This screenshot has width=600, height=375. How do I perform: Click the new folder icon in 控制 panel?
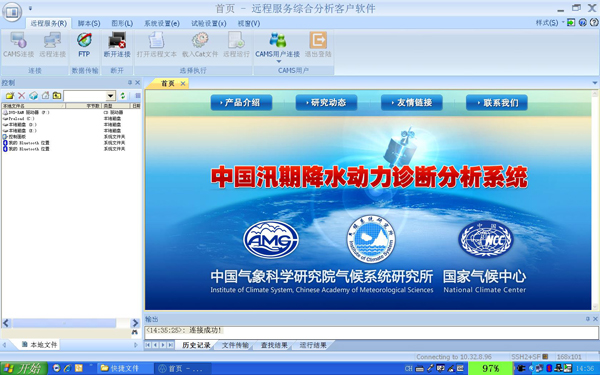pos(10,95)
